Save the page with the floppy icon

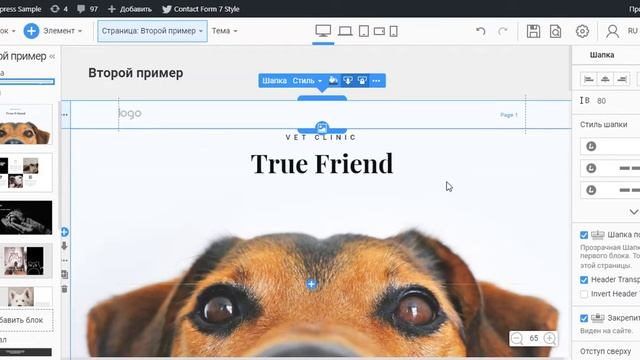click(x=533, y=31)
